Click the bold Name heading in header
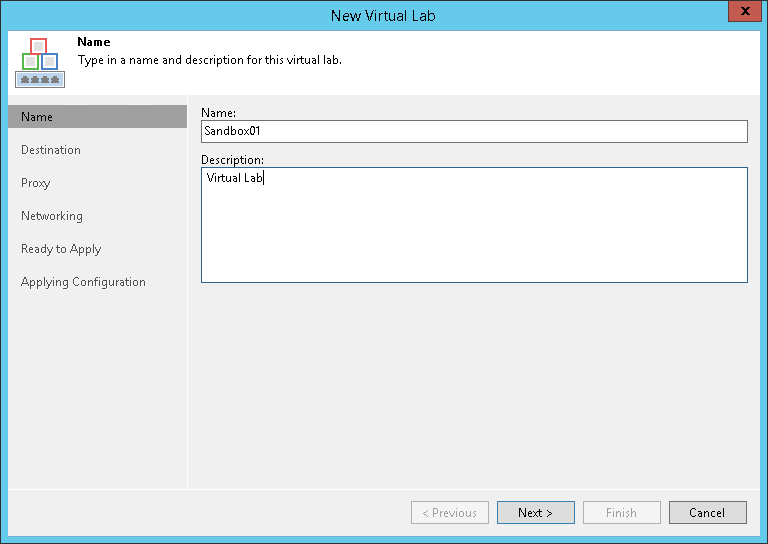The width and height of the screenshot is (768, 544). (94, 43)
